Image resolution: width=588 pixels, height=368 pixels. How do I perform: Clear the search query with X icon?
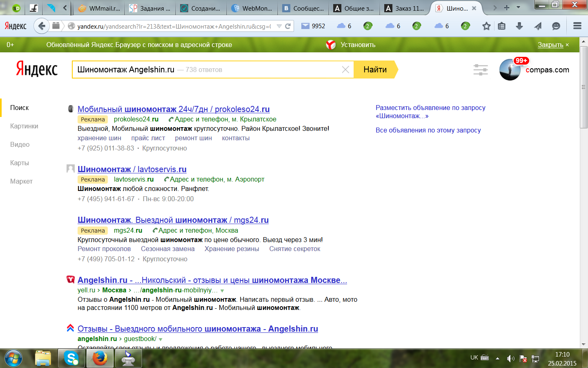(345, 70)
